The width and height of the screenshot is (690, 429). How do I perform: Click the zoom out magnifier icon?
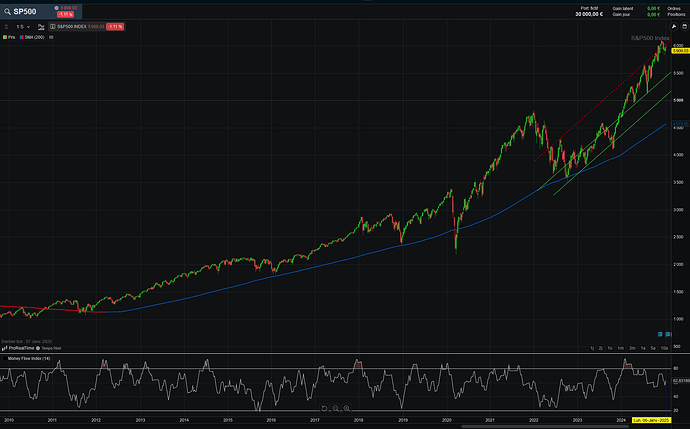[x=337, y=408]
